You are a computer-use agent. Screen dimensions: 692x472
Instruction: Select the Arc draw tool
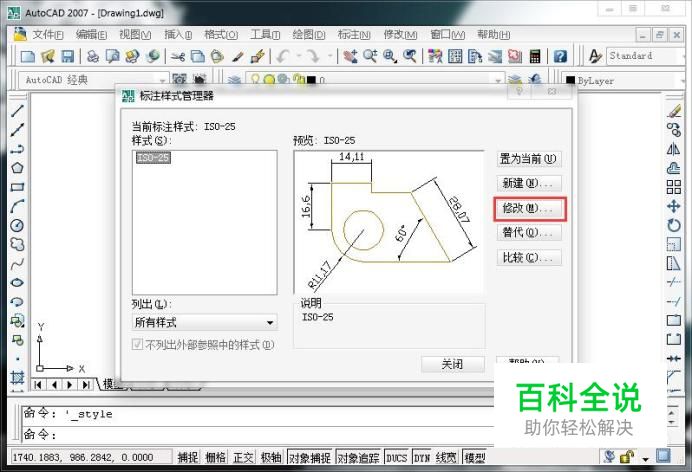pos(17,206)
